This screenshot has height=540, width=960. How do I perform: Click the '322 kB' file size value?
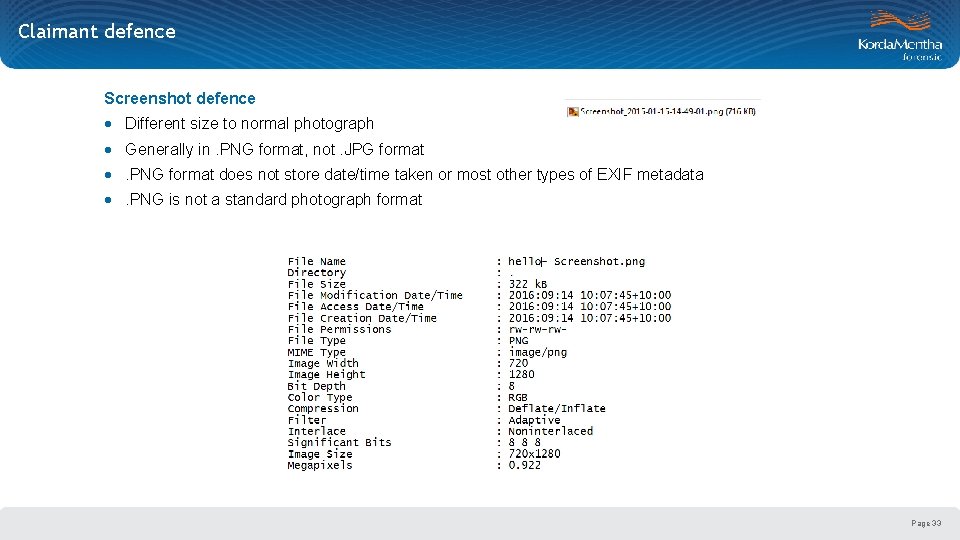tap(528, 284)
